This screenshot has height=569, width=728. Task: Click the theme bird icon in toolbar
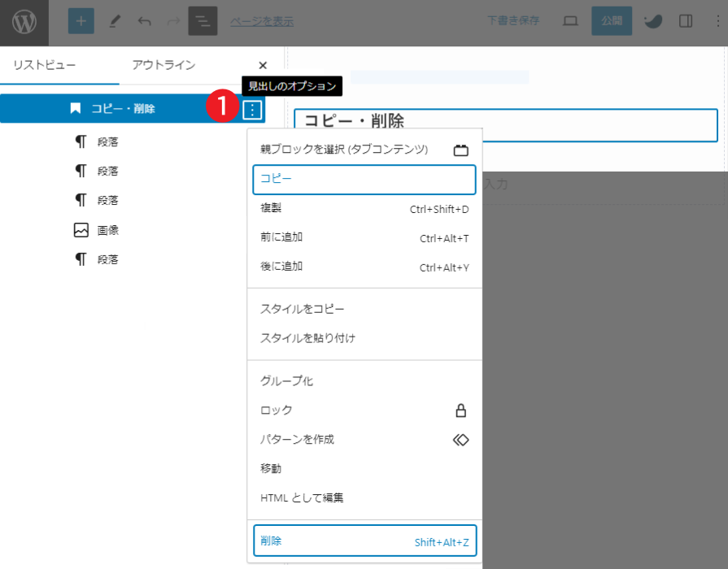point(653,22)
